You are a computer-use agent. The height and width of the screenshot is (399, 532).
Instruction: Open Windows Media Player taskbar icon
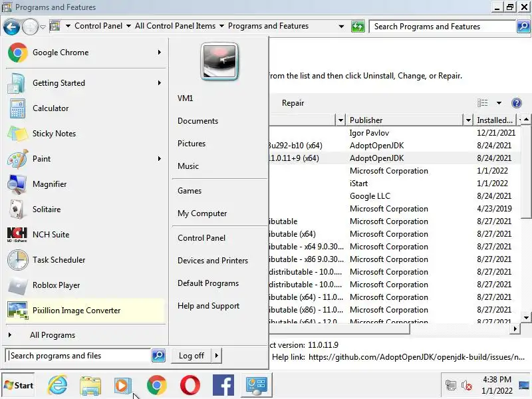click(x=123, y=385)
